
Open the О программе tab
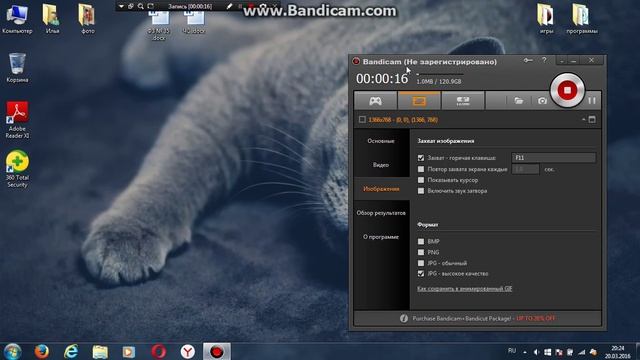pos(381,237)
